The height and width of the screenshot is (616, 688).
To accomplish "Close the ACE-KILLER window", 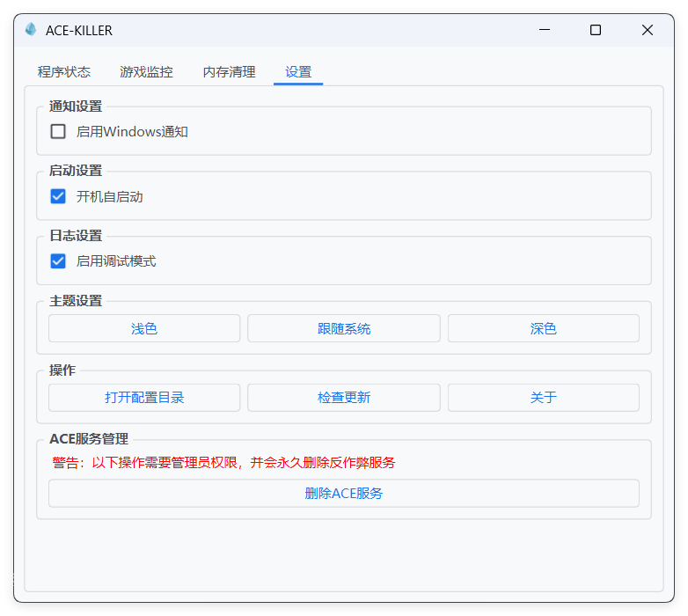I will click(x=648, y=30).
